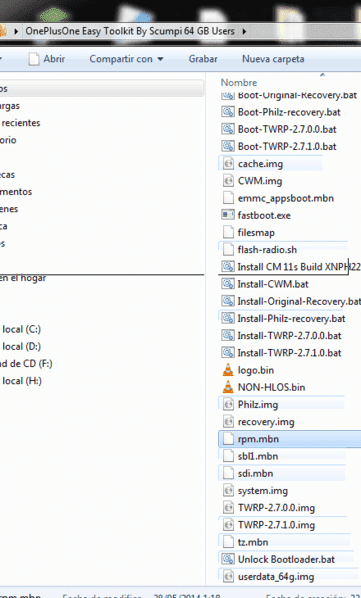Select file name userdata_64g.img

pos(276,576)
